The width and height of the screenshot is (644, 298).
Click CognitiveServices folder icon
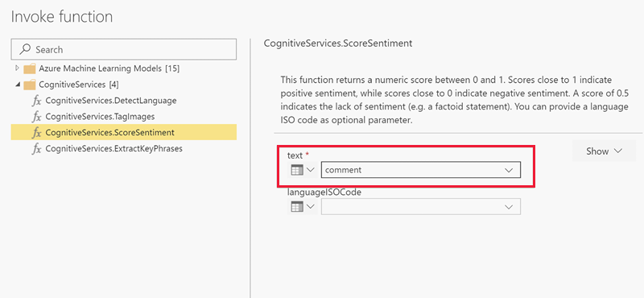coord(30,85)
